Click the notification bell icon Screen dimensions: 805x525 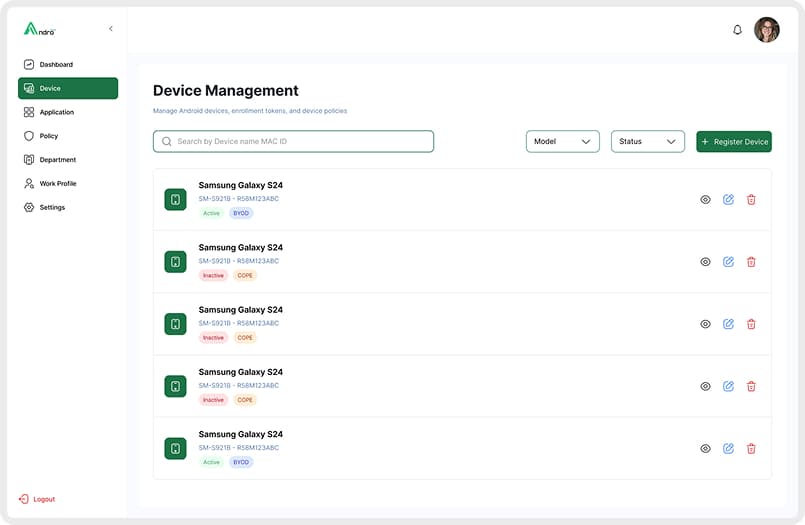point(738,30)
